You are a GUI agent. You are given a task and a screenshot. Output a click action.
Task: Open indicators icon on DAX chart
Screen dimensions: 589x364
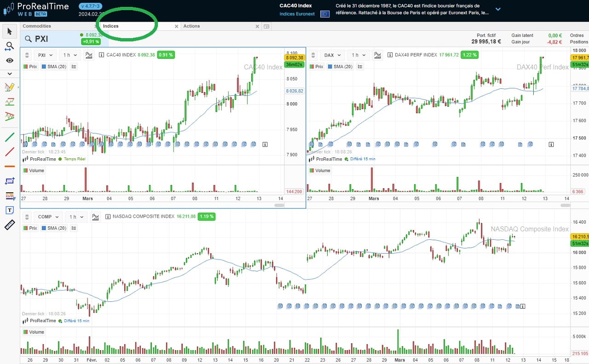pos(377,55)
